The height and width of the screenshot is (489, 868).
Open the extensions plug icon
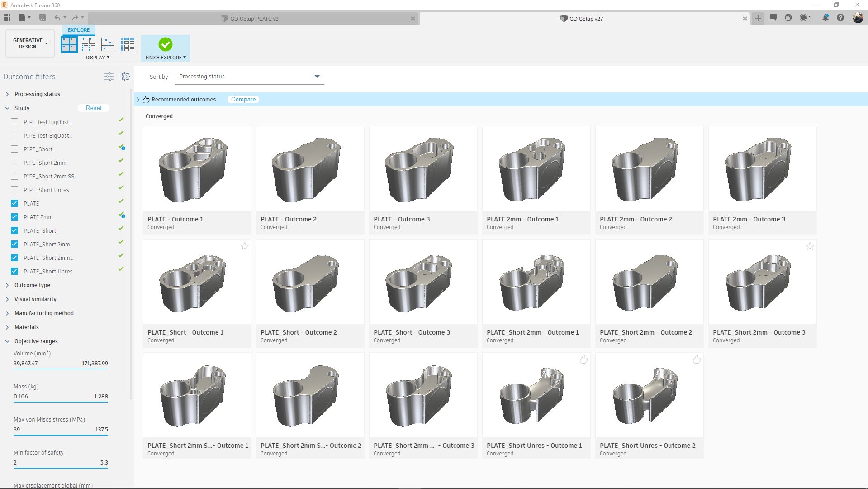[788, 18]
